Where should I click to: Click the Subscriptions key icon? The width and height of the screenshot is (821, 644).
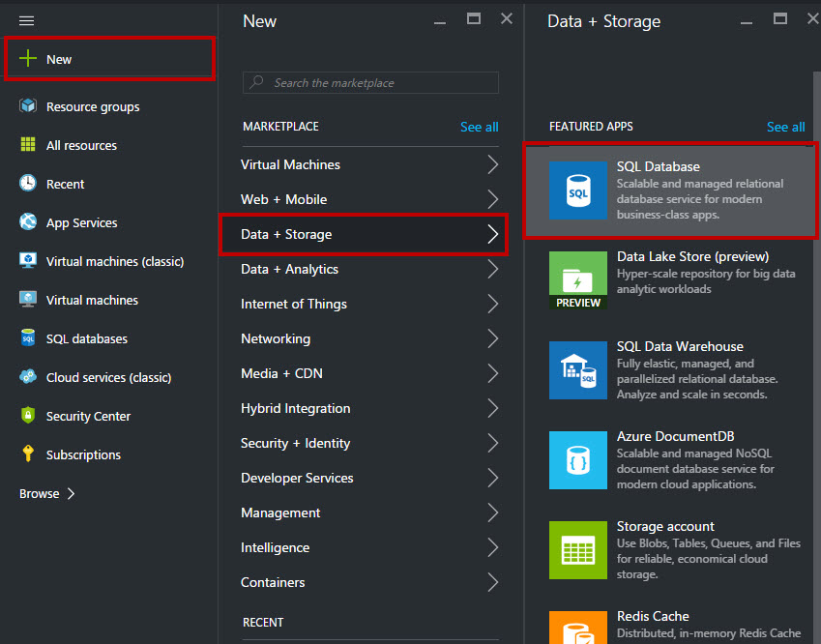tap(28, 454)
